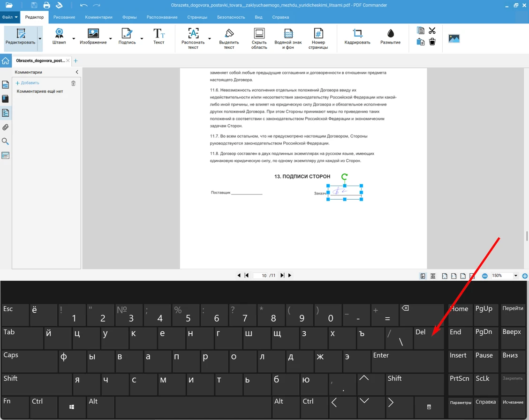Switch to the Рисование ribbon tab
This screenshot has width=529, height=420.
pyautogui.click(x=64, y=17)
